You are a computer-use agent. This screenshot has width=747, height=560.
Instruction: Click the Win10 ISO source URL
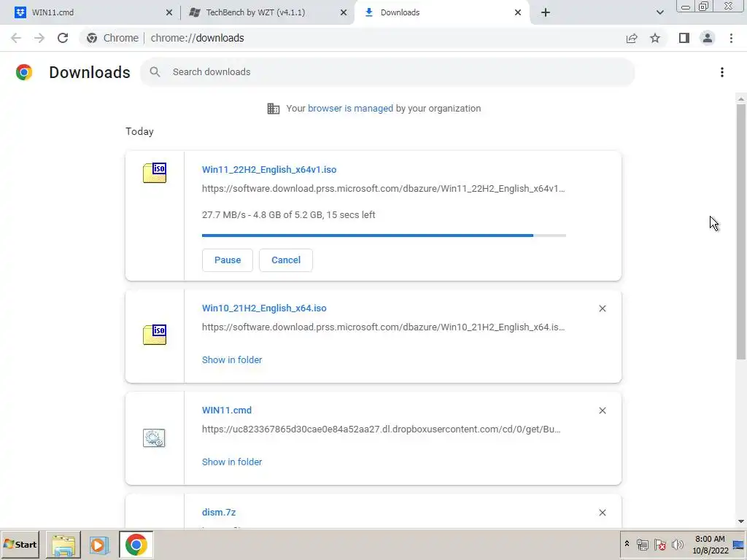(384, 327)
